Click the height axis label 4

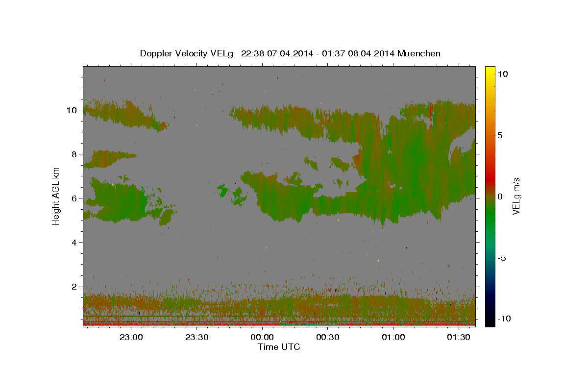point(75,242)
